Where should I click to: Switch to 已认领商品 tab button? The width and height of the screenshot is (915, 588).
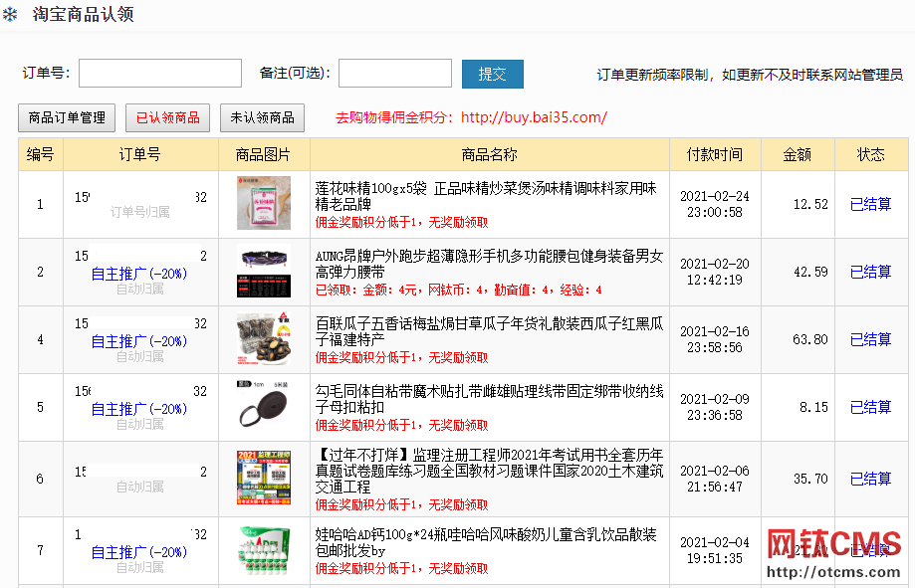[167, 117]
